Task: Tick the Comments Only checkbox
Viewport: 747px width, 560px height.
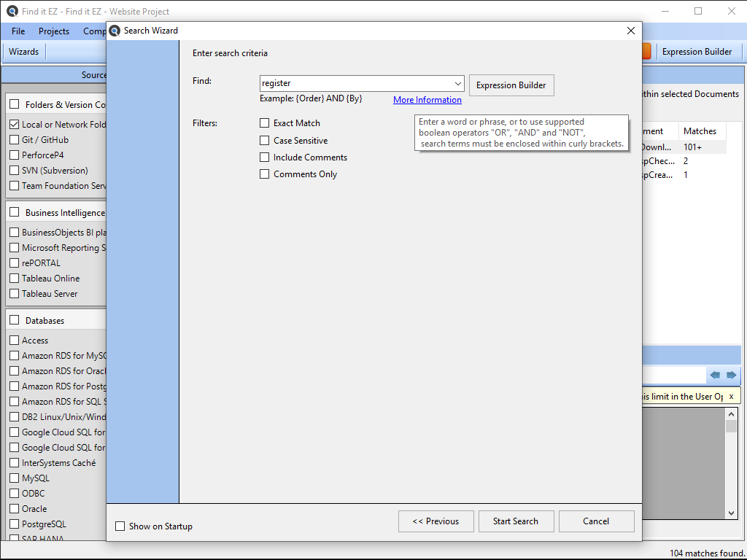Action: click(x=265, y=174)
